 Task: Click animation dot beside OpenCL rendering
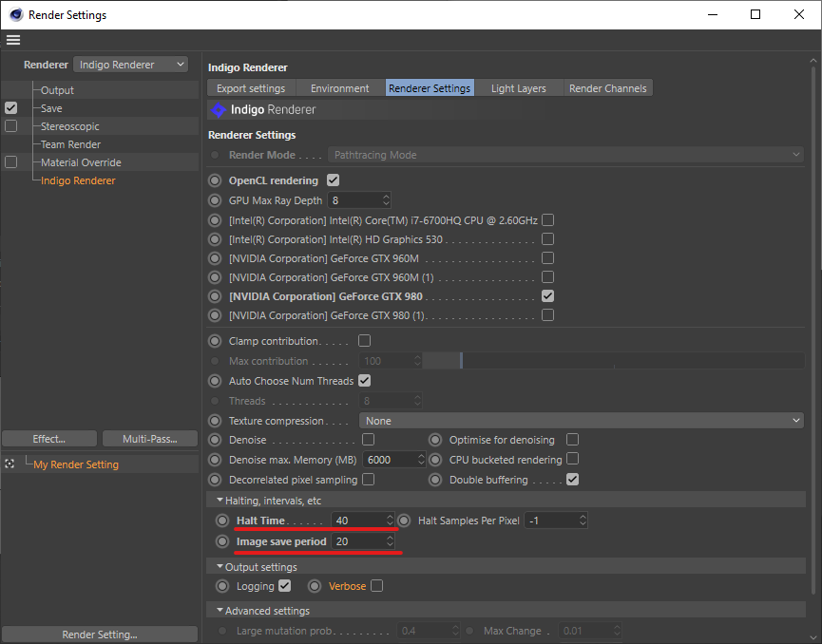pos(215,180)
